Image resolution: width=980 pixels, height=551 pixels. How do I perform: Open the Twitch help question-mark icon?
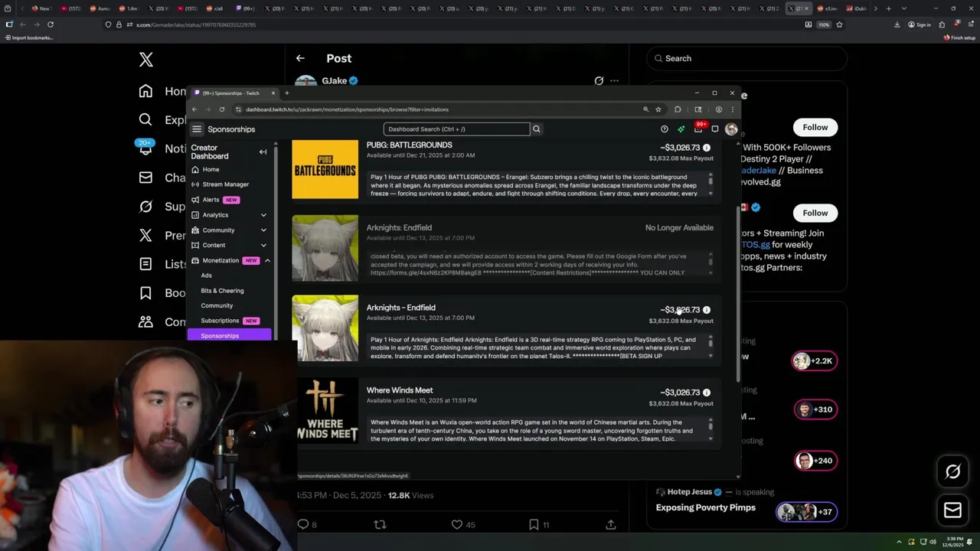point(665,129)
